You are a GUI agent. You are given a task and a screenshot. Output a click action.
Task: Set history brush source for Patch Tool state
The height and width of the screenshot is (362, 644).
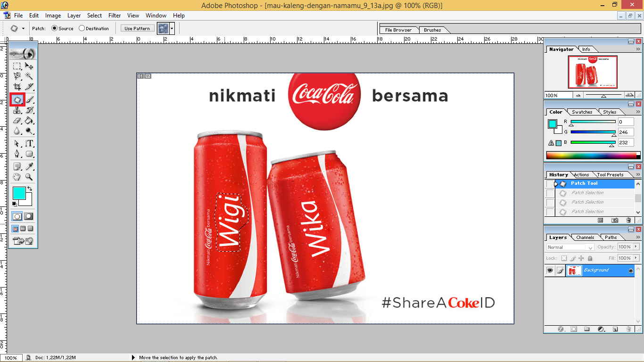pyautogui.click(x=550, y=183)
